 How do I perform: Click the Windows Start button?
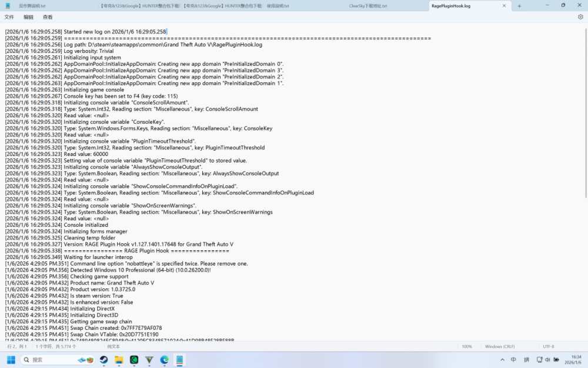pyautogui.click(x=12, y=360)
